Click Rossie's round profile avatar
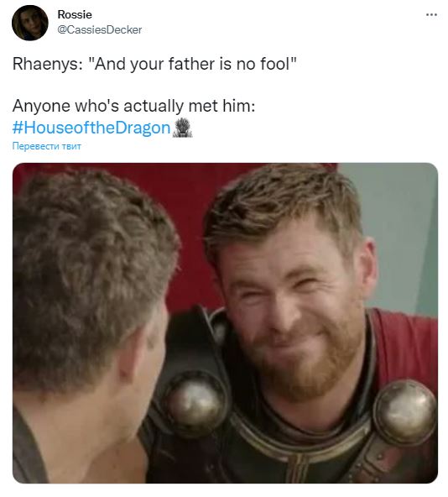 tap(30, 23)
